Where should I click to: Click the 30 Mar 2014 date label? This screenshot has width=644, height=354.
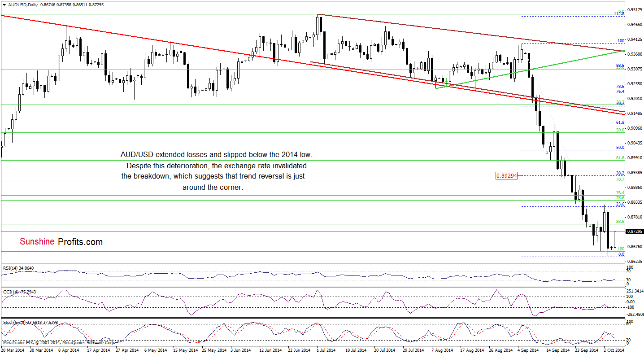[x=42, y=350]
